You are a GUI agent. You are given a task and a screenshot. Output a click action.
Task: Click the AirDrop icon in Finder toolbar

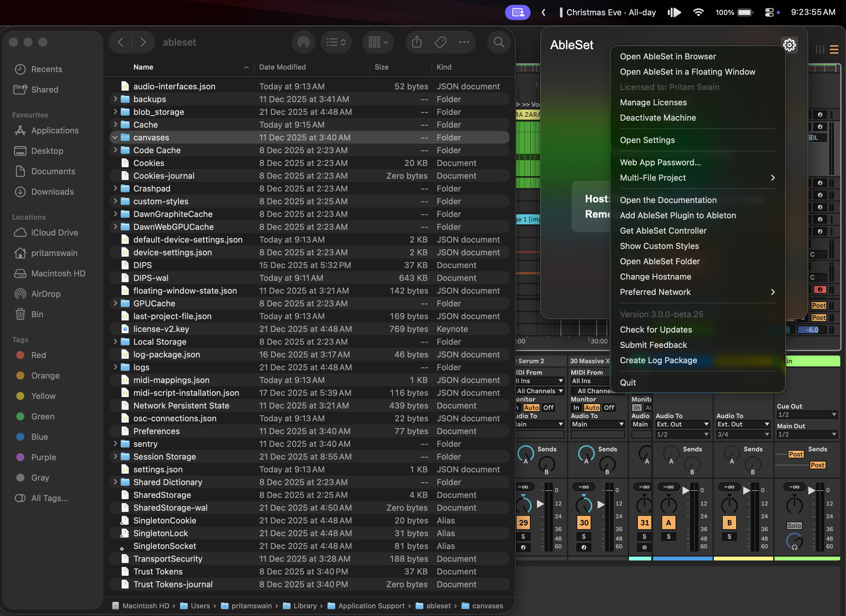pos(303,42)
